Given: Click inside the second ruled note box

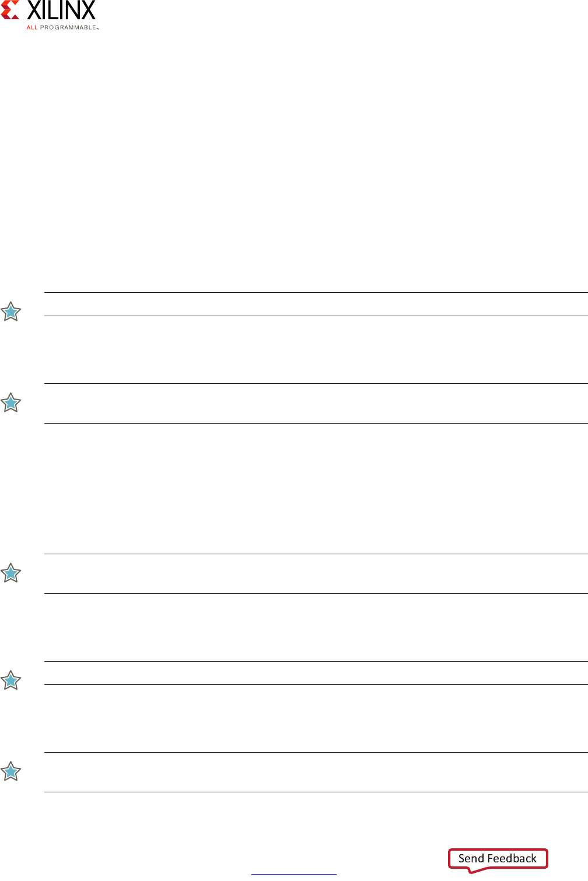Looking at the screenshot, I should 316,403.
